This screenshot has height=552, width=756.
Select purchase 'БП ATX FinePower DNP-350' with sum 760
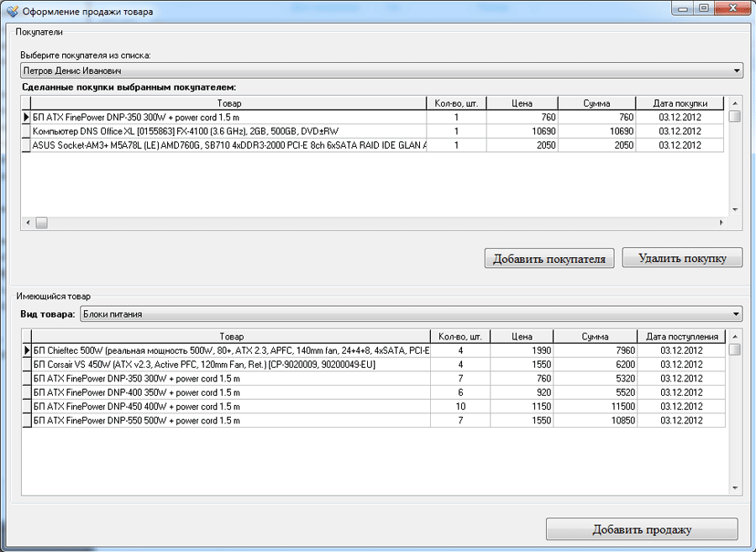click(x=372, y=117)
